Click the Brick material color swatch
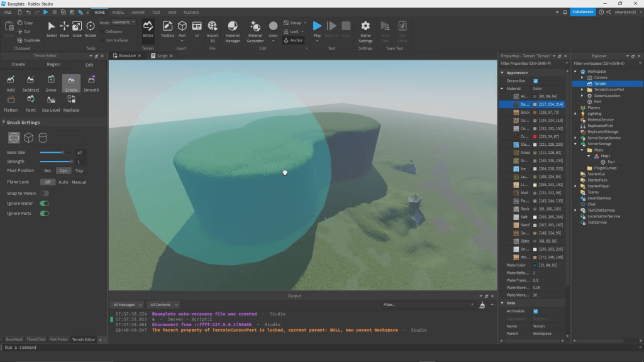 point(535,112)
